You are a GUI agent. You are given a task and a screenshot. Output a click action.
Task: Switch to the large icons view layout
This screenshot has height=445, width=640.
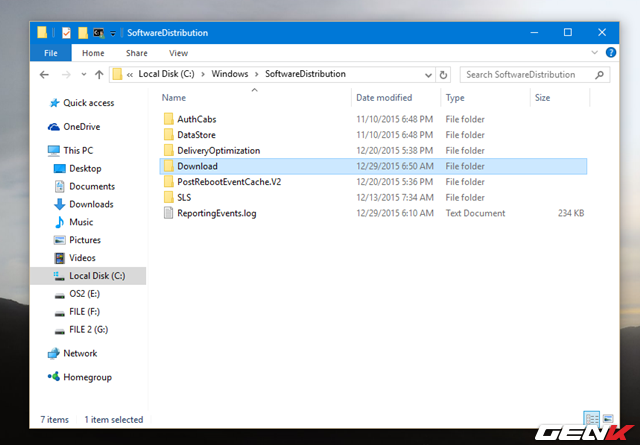pyautogui.click(x=606, y=418)
